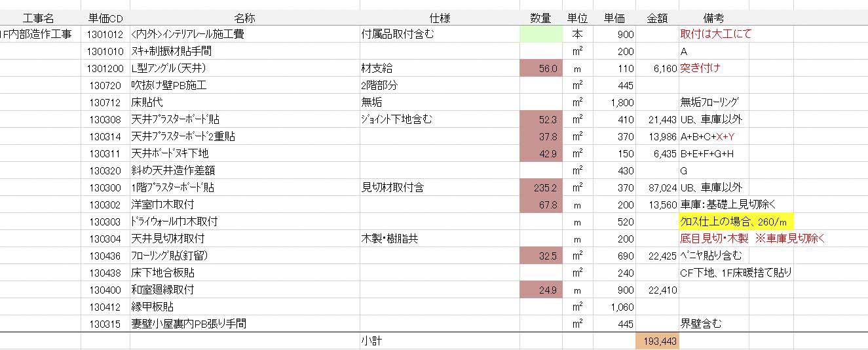This screenshot has width=868, height=350.
Task: Select the green quantity cell for インテリアレール施工費
Action: coord(541,34)
